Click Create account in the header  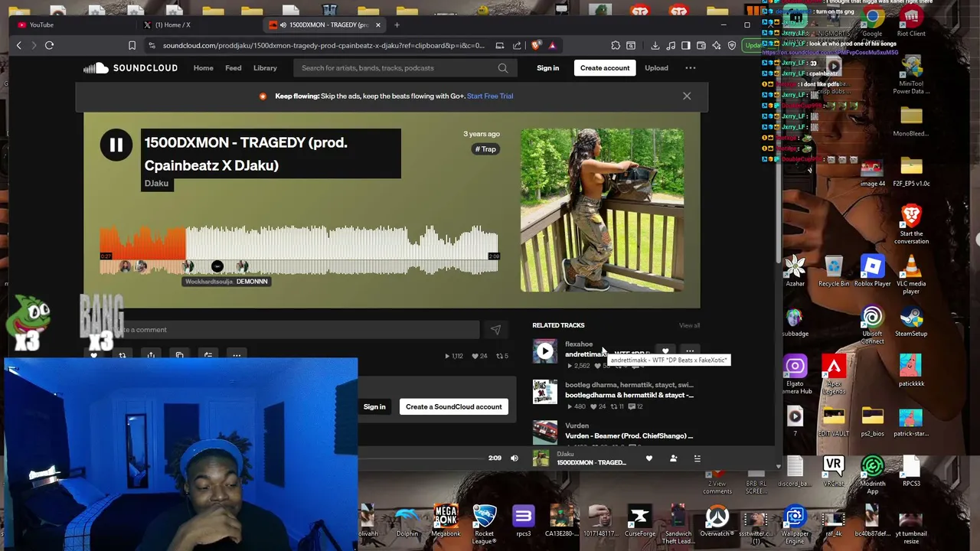tap(605, 68)
